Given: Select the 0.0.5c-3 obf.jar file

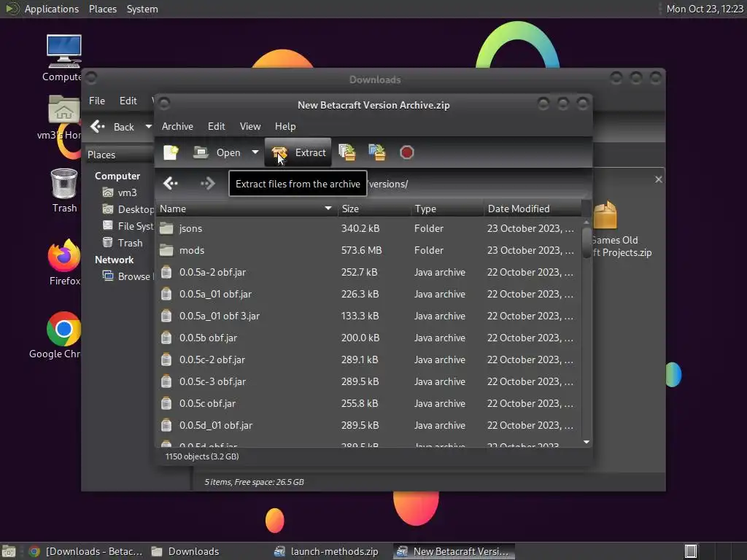Looking at the screenshot, I should tap(368, 382).
